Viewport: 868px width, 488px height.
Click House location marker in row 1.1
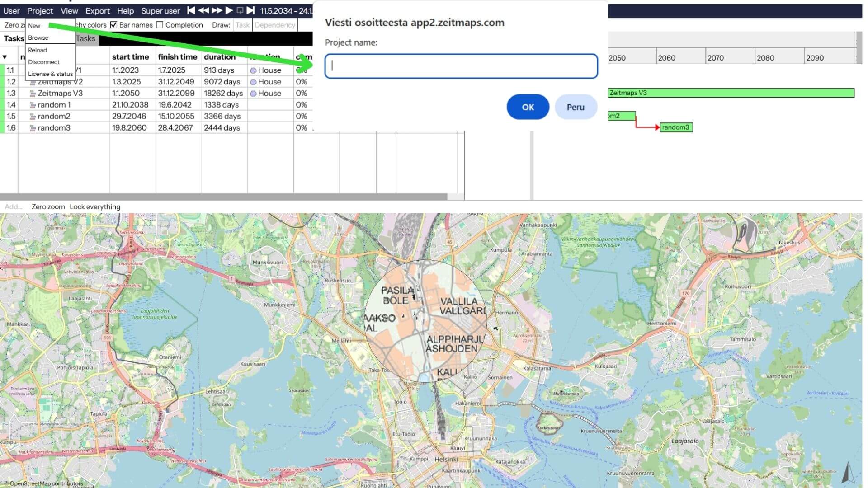[253, 70]
